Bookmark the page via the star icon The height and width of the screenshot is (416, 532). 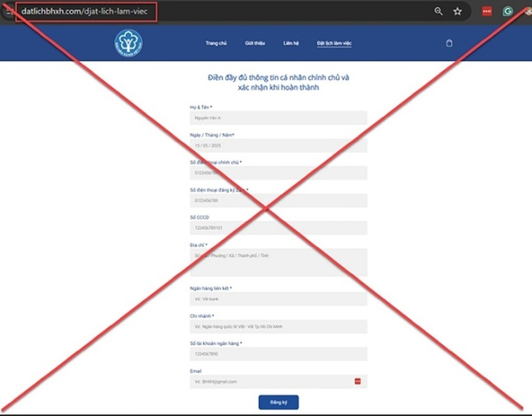click(457, 10)
